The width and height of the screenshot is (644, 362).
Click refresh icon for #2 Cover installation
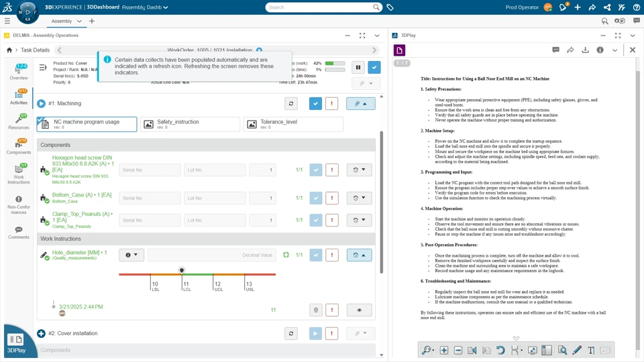point(291,333)
